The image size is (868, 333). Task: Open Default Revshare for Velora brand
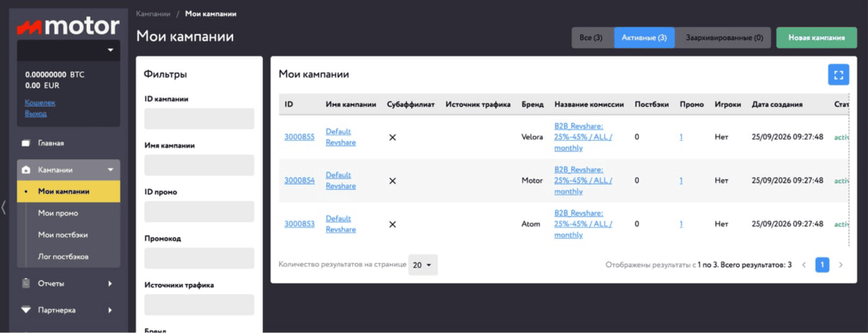pos(341,137)
